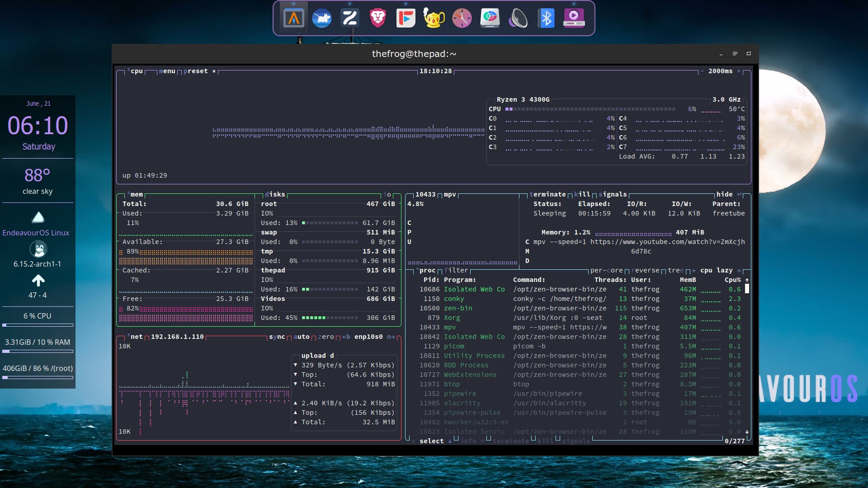Image resolution: width=868 pixels, height=488 pixels.
Task: Open the btop menu option
Action: [167, 71]
